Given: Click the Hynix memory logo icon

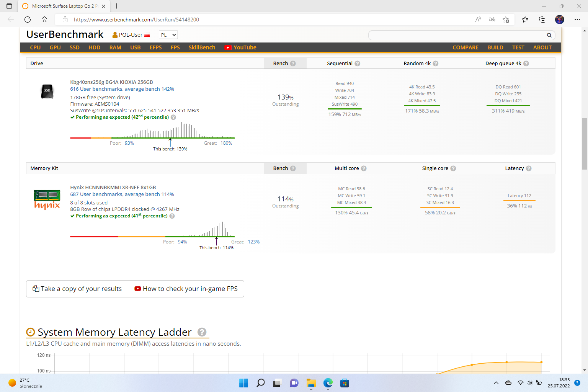Looking at the screenshot, I should [x=47, y=199].
